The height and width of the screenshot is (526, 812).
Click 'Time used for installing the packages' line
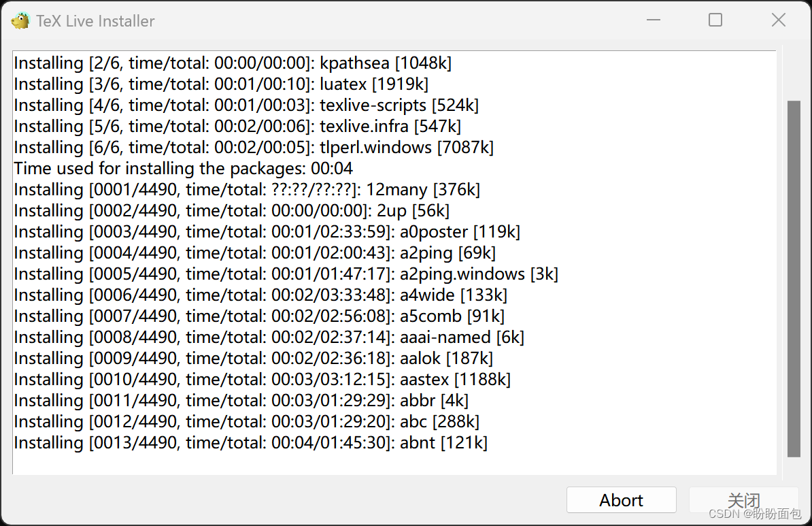click(x=184, y=169)
